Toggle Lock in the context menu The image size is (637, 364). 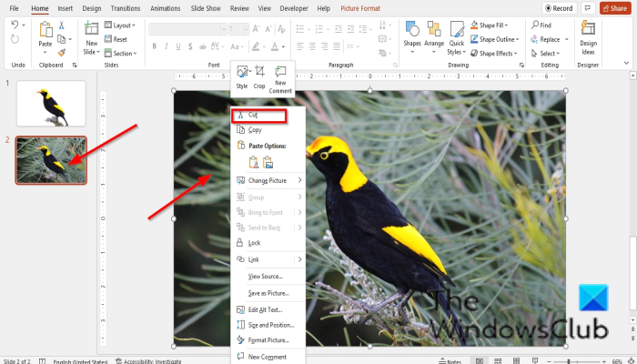(x=255, y=243)
